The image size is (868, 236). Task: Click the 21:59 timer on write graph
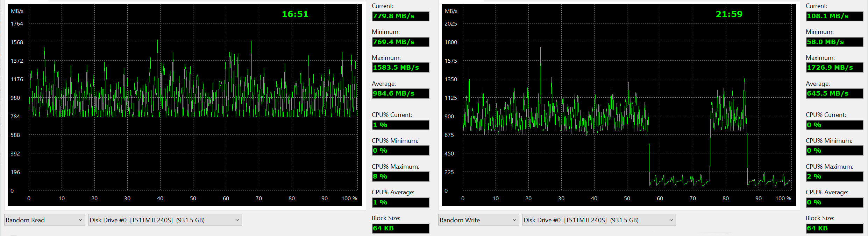pos(729,14)
